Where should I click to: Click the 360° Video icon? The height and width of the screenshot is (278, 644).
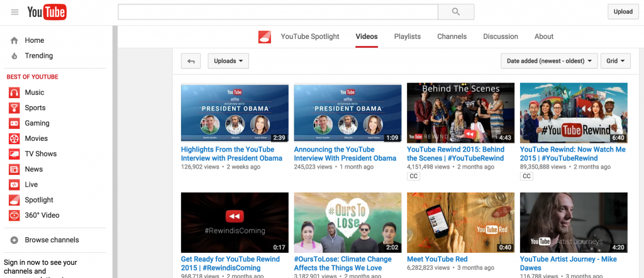pyautogui.click(x=14, y=215)
